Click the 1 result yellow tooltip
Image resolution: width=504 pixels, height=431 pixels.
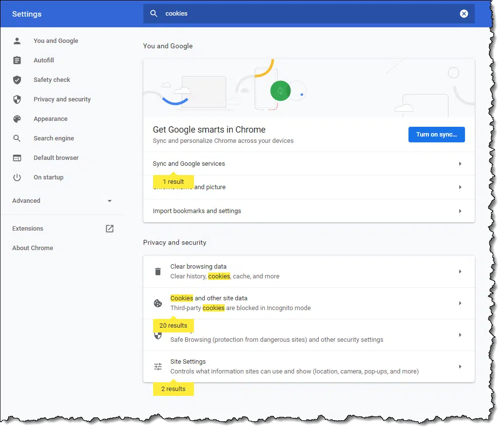point(173,181)
